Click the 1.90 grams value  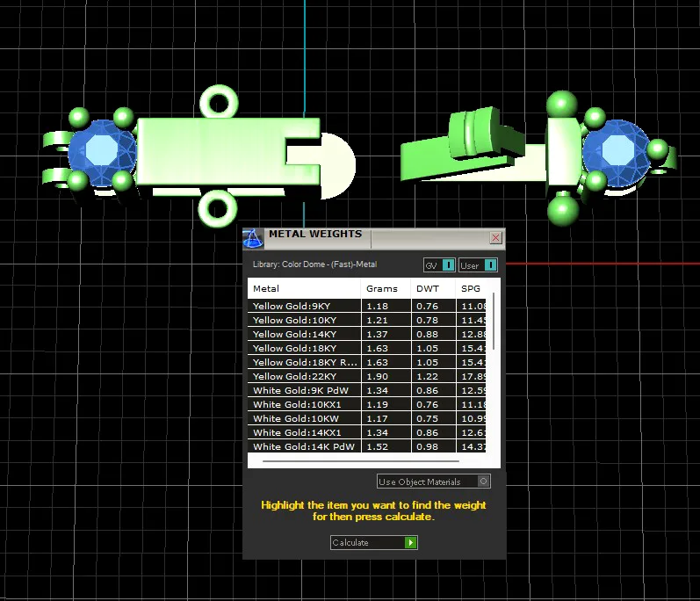378,376
